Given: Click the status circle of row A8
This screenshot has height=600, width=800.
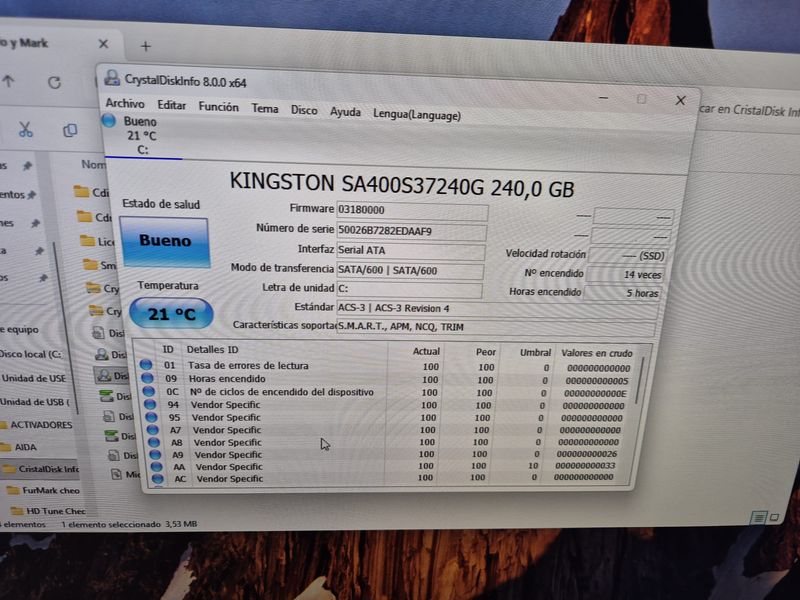Looking at the screenshot, I should [x=154, y=442].
